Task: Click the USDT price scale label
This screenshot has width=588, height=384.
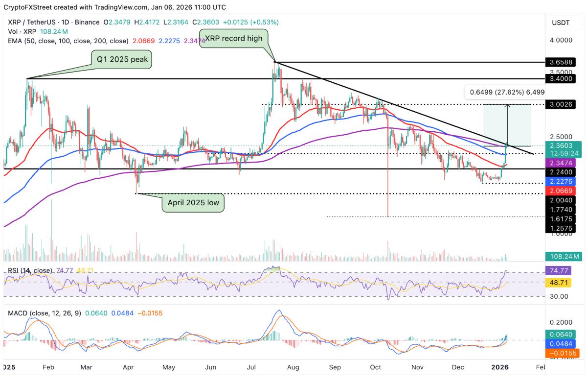Action: (x=561, y=22)
